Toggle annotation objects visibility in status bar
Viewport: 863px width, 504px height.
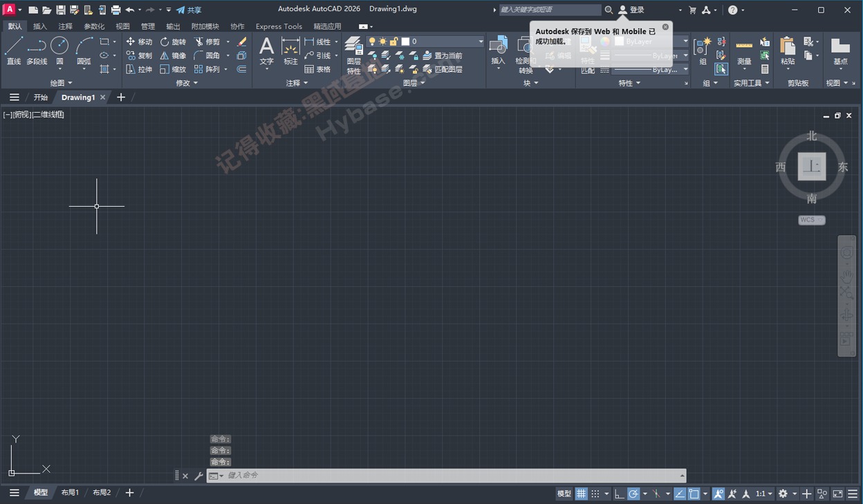tap(718, 494)
